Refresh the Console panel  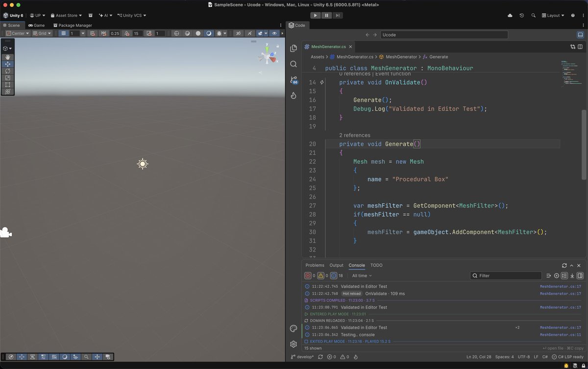[x=564, y=265]
